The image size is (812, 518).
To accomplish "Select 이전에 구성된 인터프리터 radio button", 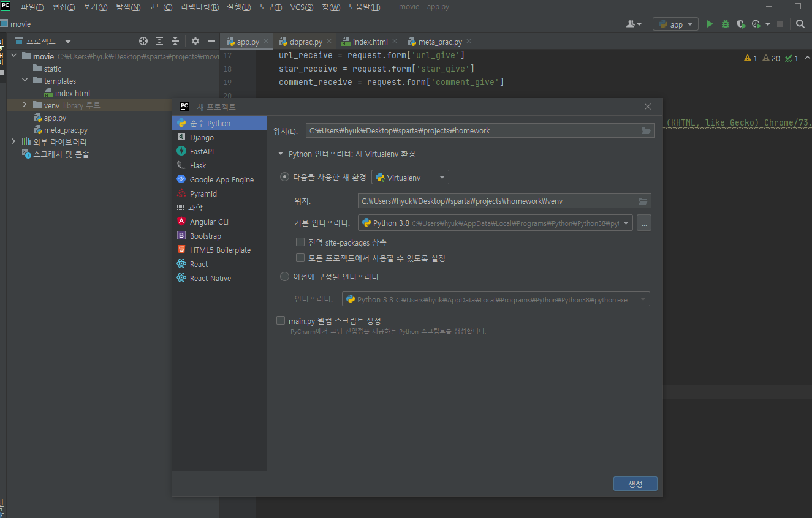I will [284, 277].
